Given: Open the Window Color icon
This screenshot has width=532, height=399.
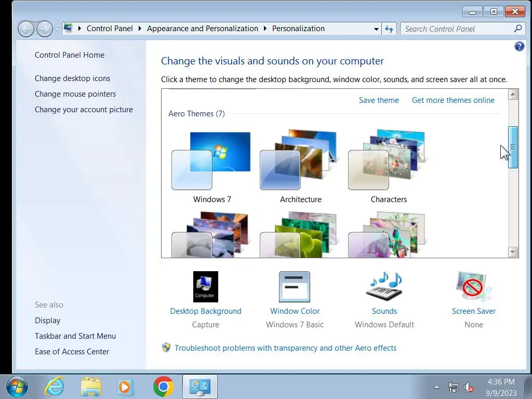Looking at the screenshot, I should click(x=295, y=287).
